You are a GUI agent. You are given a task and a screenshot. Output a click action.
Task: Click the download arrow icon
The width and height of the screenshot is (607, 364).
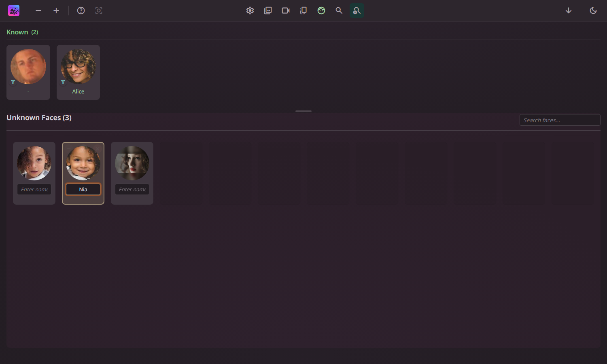point(569,11)
